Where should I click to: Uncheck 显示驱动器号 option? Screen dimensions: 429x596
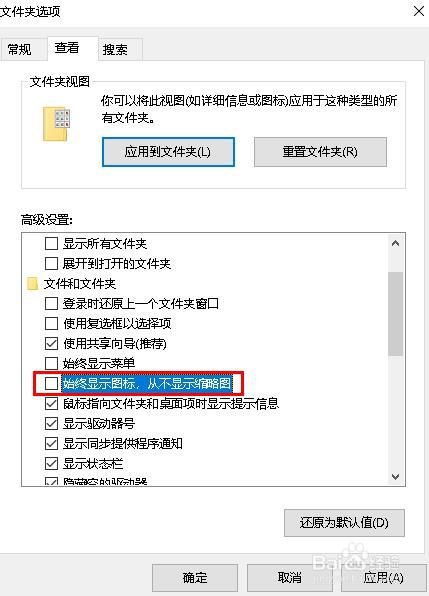[x=51, y=423]
